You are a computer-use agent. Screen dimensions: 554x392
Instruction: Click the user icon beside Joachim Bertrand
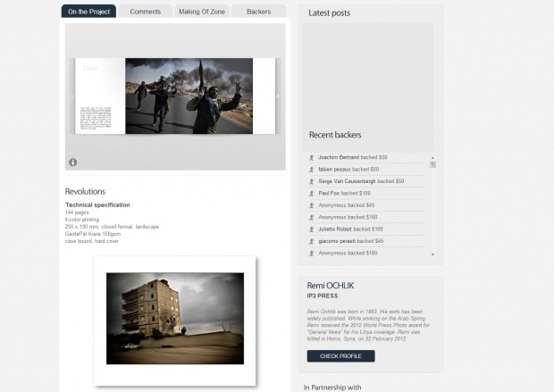[311, 157]
